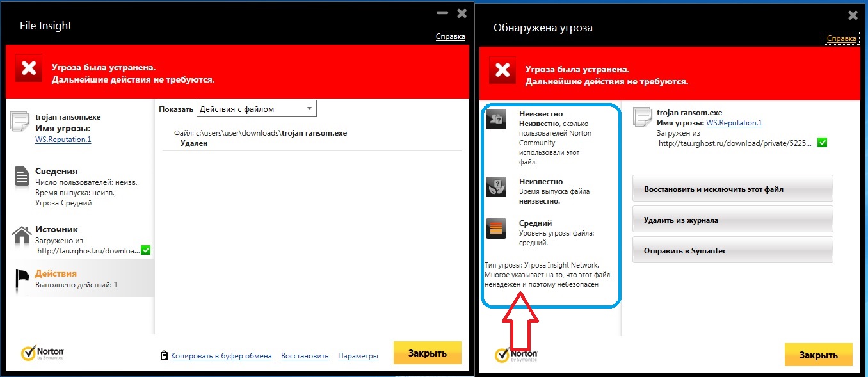Screen dimensions: 868x377
Task: Minimize the File Insight window
Action: [x=442, y=13]
